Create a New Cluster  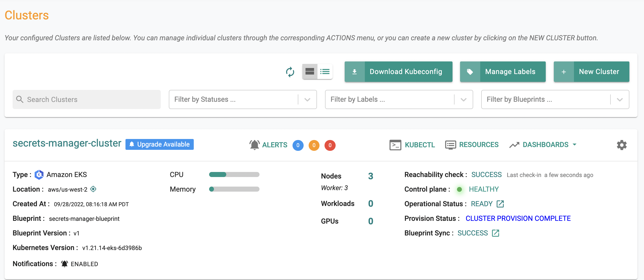tap(591, 72)
